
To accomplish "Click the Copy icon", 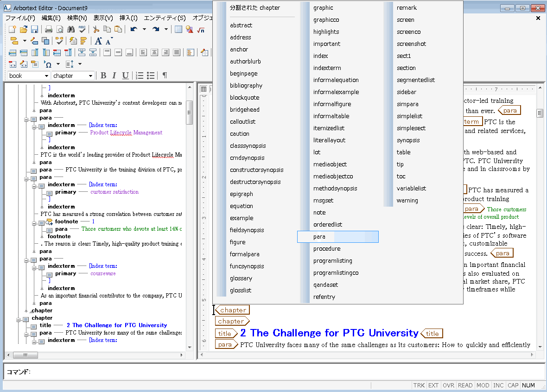I will pyautogui.click(x=107, y=29).
